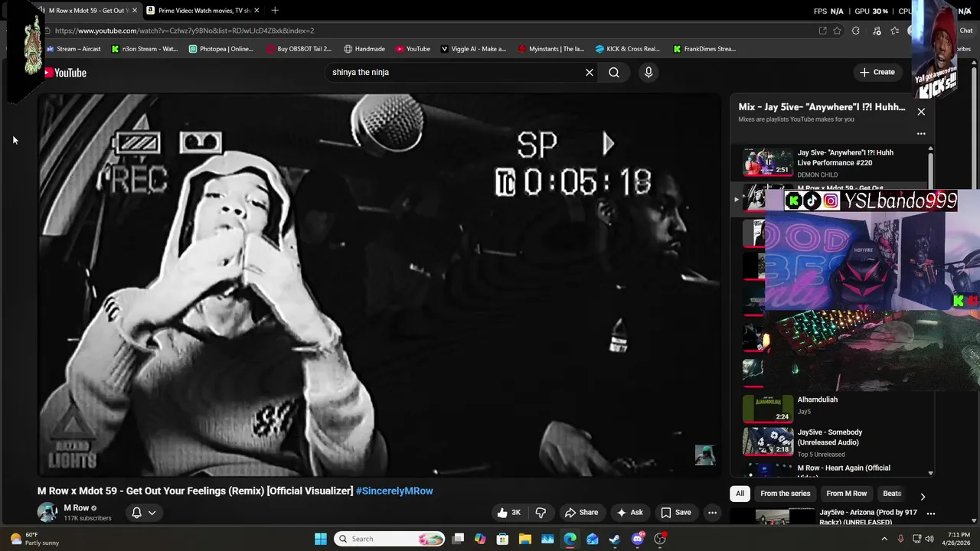The width and height of the screenshot is (980, 551).
Task: Save the video to playlist
Action: click(x=676, y=513)
